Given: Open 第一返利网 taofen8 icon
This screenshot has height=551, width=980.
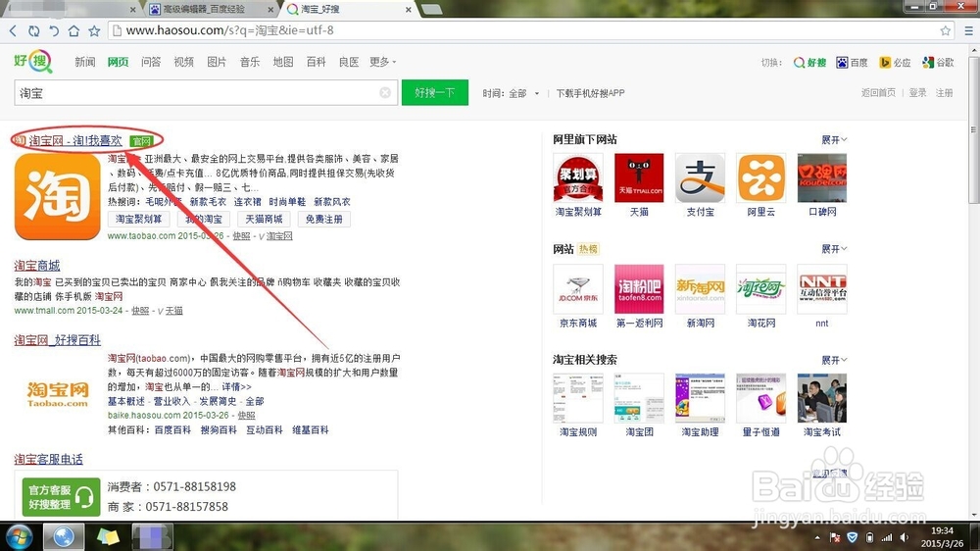Looking at the screenshot, I should [x=639, y=289].
